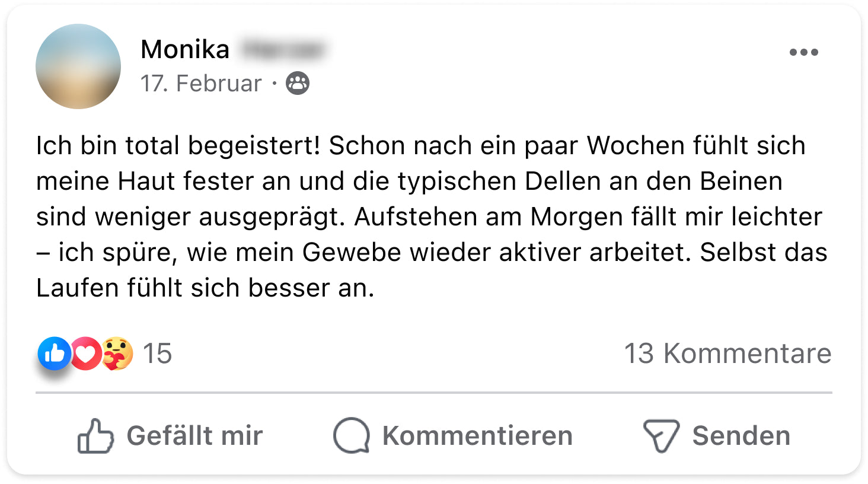Screen dimensions: 868x484
Task: Open Monika's profile via her name
Action: [x=185, y=49]
